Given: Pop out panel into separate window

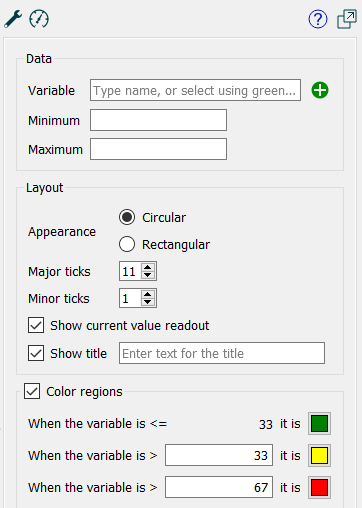Looking at the screenshot, I should point(347,19).
